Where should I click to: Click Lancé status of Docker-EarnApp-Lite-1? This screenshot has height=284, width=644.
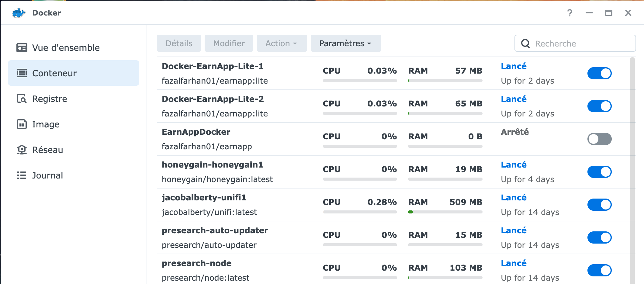coord(514,66)
